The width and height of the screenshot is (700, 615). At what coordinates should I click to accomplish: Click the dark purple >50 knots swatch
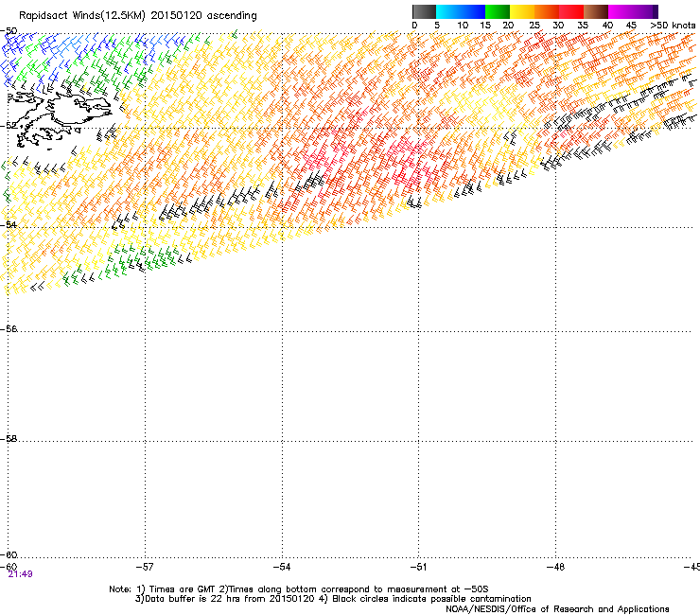click(x=656, y=11)
